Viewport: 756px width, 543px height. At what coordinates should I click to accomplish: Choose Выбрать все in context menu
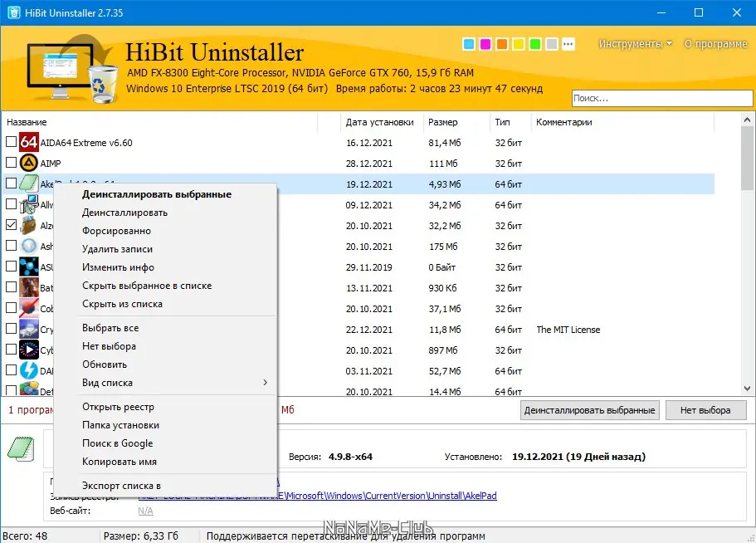point(165,328)
